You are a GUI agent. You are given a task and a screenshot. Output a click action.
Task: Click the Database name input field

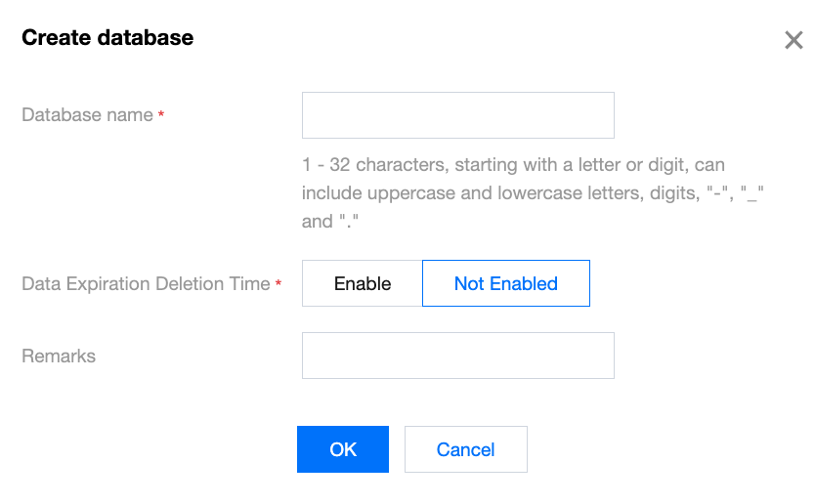(x=457, y=115)
